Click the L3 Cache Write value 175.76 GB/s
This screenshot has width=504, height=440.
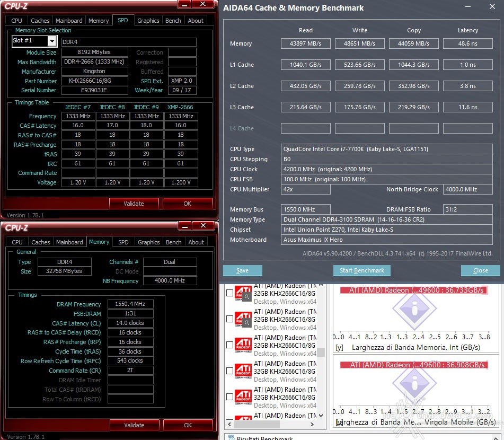point(360,107)
